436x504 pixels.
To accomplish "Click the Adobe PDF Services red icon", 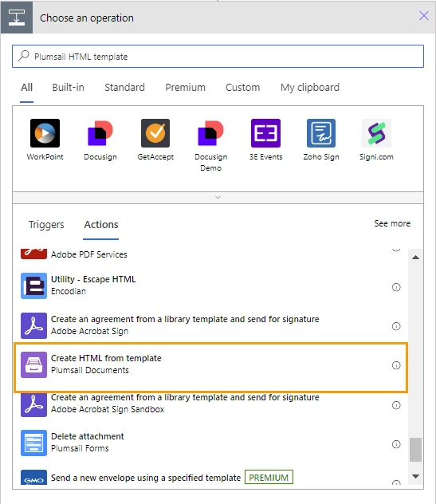I will coord(33,254).
